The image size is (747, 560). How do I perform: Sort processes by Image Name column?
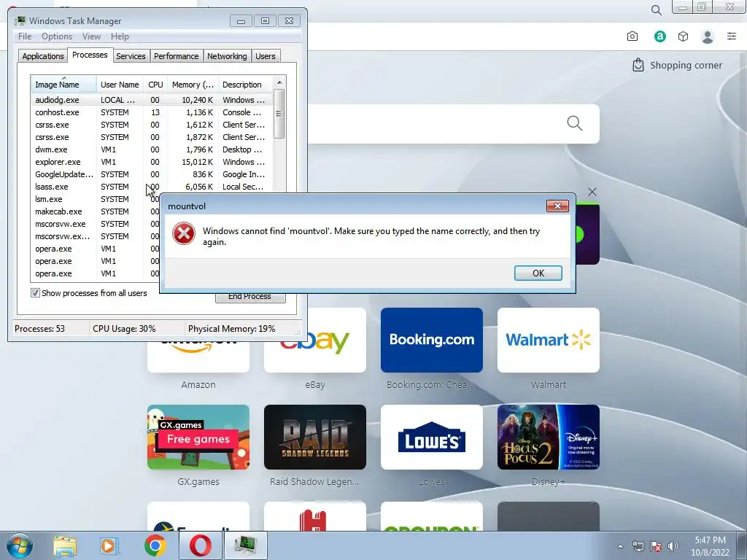click(64, 85)
